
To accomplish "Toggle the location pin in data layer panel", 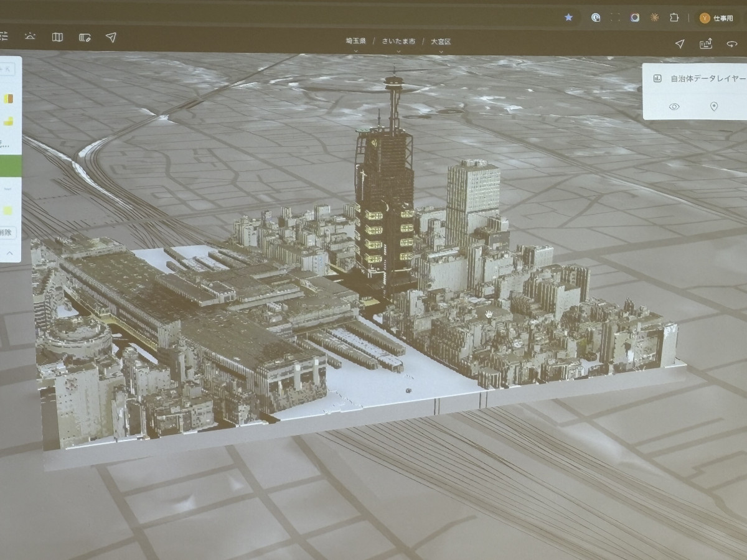I will 714,106.
